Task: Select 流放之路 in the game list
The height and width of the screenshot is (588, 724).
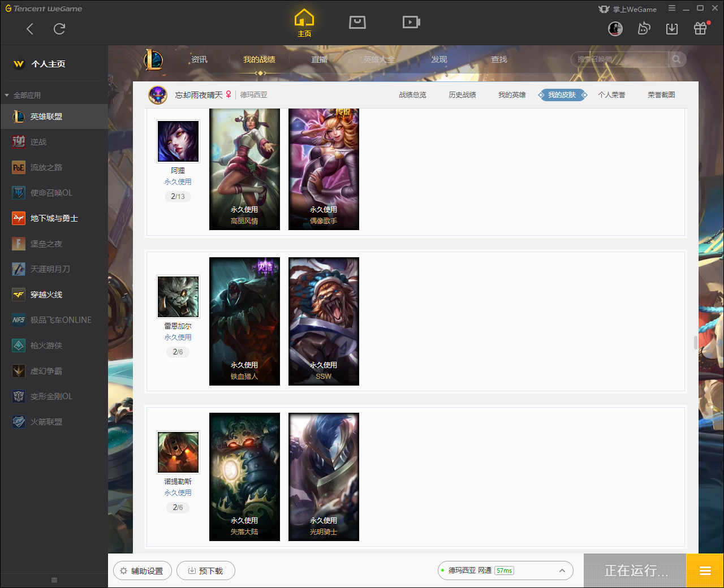Action: (54, 167)
